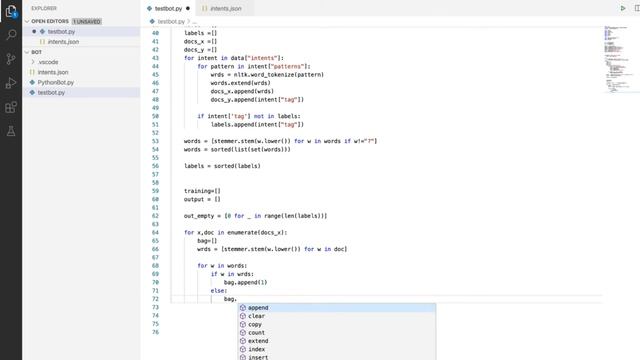The height and width of the screenshot is (360, 640).
Task: Click the 'for x,doc in enumerate' line
Action: tap(236, 232)
